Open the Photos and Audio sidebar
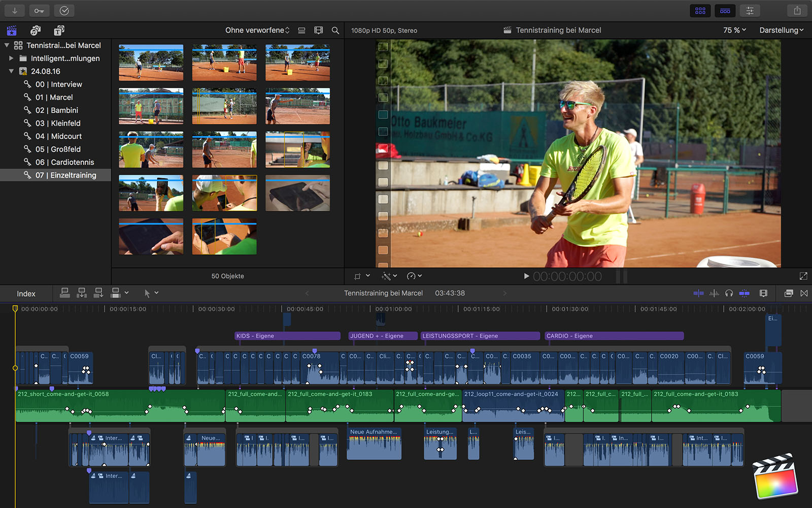Image resolution: width=812 pixels, height=508 pixels. 36,30
